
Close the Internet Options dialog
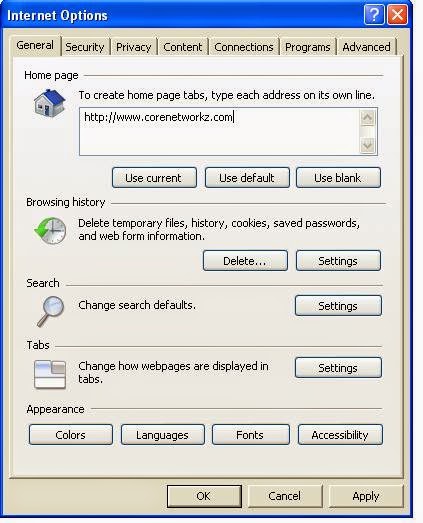(x=397, y=15)
